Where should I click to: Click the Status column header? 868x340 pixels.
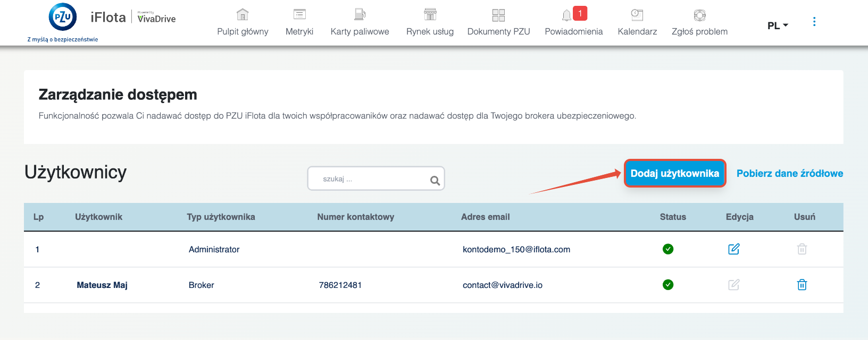[673, 217]
